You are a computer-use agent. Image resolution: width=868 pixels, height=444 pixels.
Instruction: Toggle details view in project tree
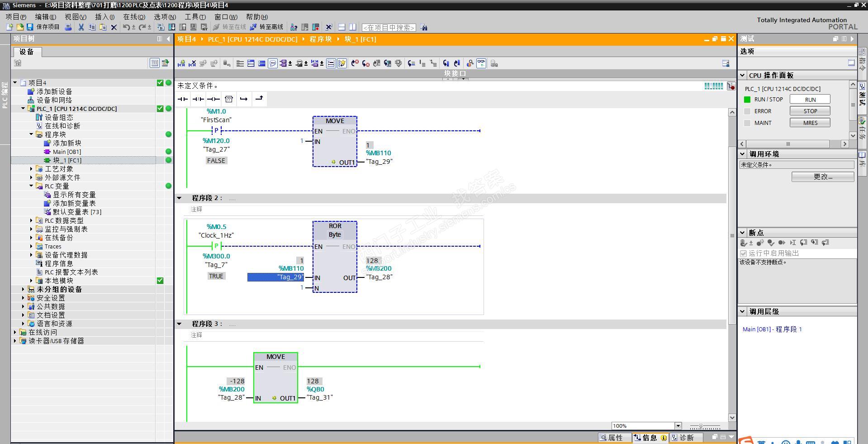coord(154,63)
